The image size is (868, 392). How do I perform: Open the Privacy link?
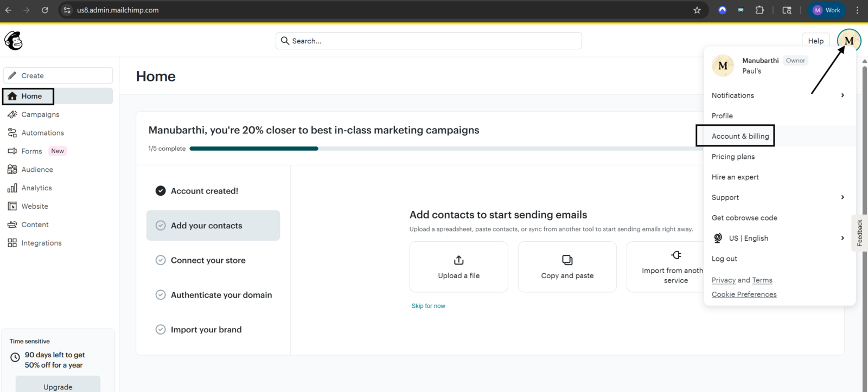[x=724, y=280]
